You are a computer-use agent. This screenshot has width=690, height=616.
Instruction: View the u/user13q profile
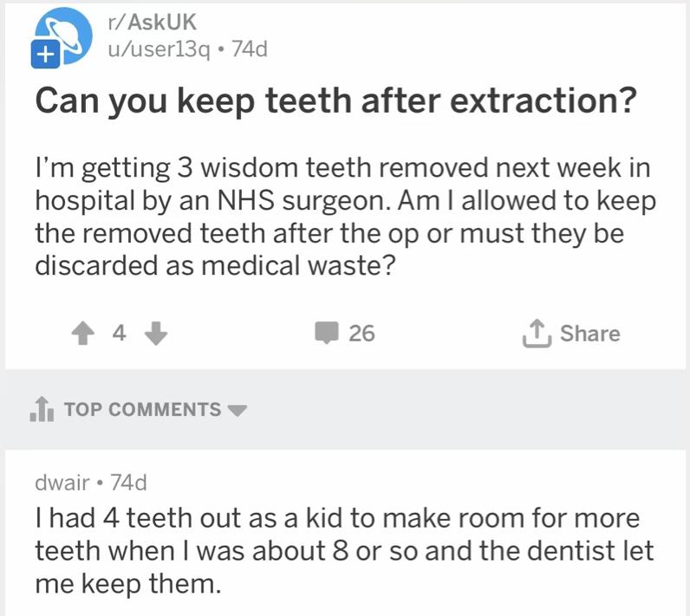point(155,49)
